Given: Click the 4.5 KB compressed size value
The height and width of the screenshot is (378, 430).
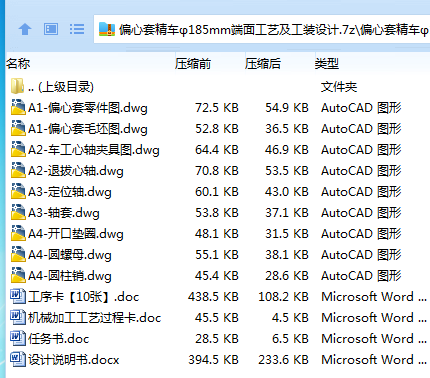Looking at the screenshot, I should (291, 318).
